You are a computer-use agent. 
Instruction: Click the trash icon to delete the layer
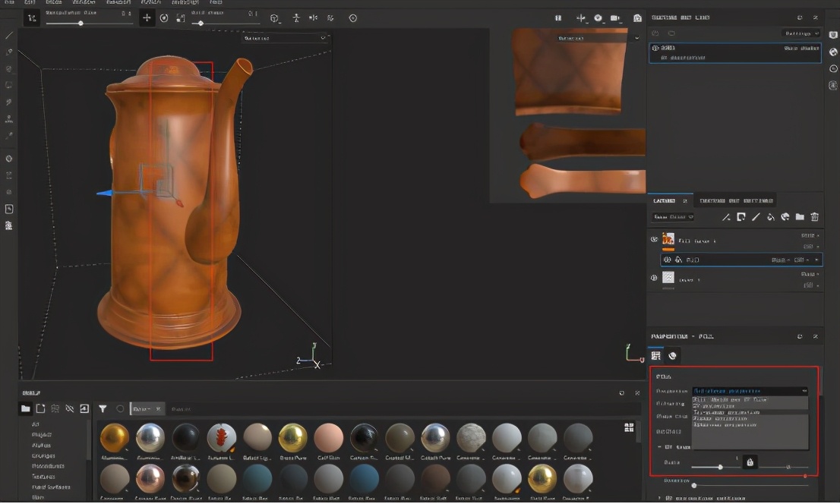tap(814, 217)
